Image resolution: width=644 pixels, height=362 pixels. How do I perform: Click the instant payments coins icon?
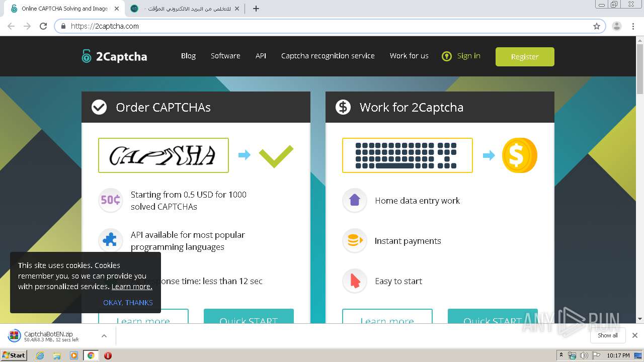[x=355, y=240]
